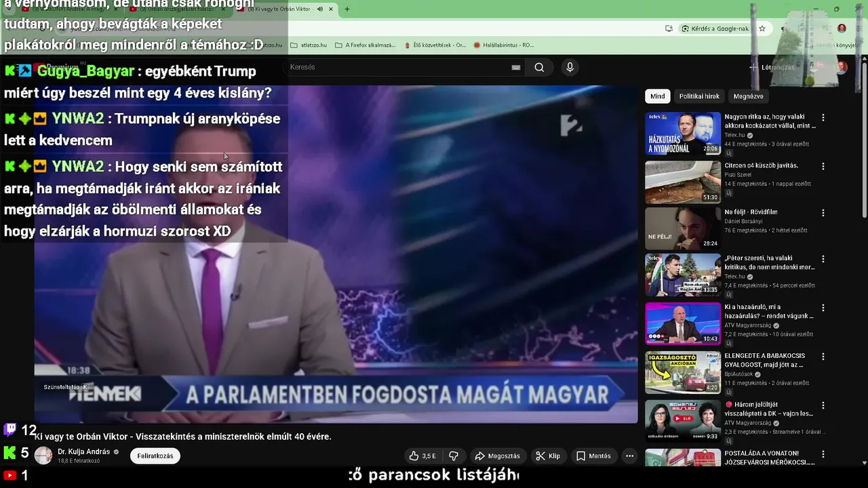Screen dimensions: 868x488
Task: Open more actions ellipsis beside Mentés
Action: tap(629, 456)
